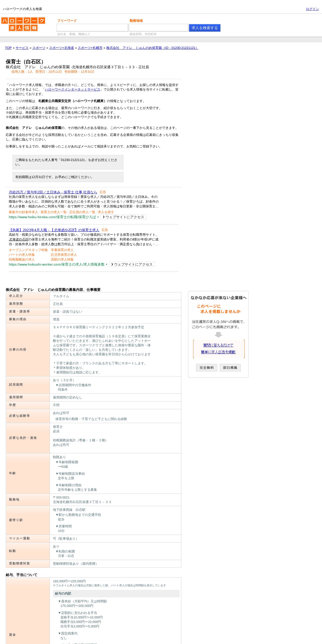Open the 正社員の求人一覧 ad sublink
This screenshot has width=322, height=644.
click(x=82, y=212)
